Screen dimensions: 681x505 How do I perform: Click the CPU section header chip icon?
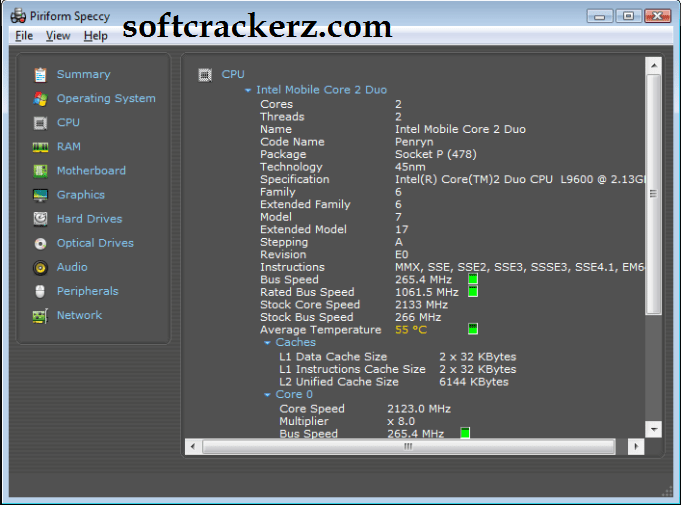[x=205, y=75]
